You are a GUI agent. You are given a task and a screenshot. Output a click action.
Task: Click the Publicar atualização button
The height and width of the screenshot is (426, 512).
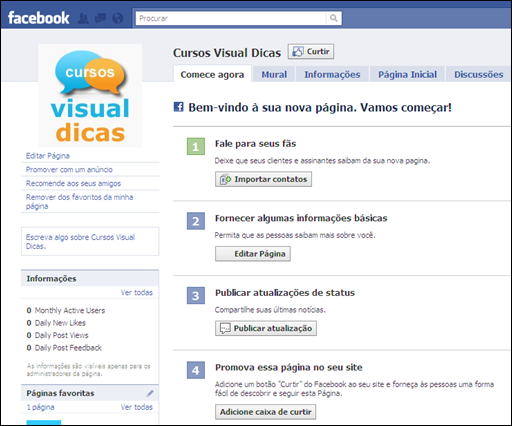click(x=266, y=328)
